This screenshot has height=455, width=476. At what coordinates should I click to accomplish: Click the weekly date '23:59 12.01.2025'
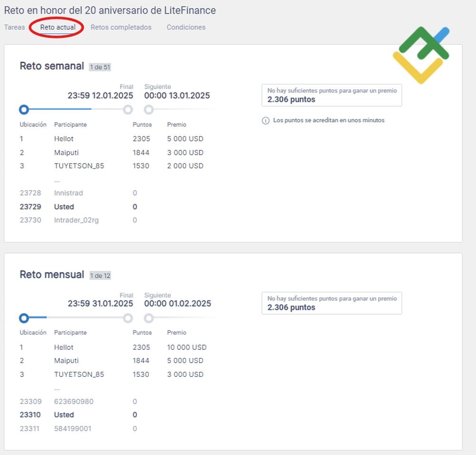coord(100,96)
